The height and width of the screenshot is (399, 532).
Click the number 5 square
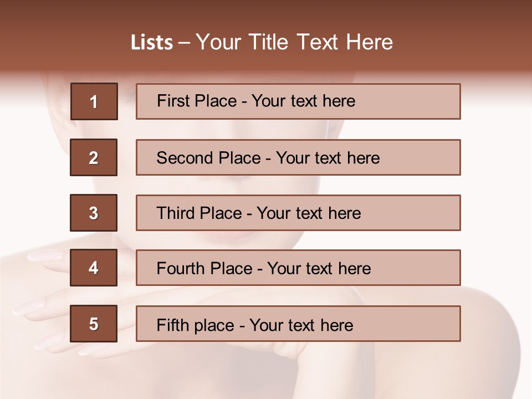click(94, 324)
